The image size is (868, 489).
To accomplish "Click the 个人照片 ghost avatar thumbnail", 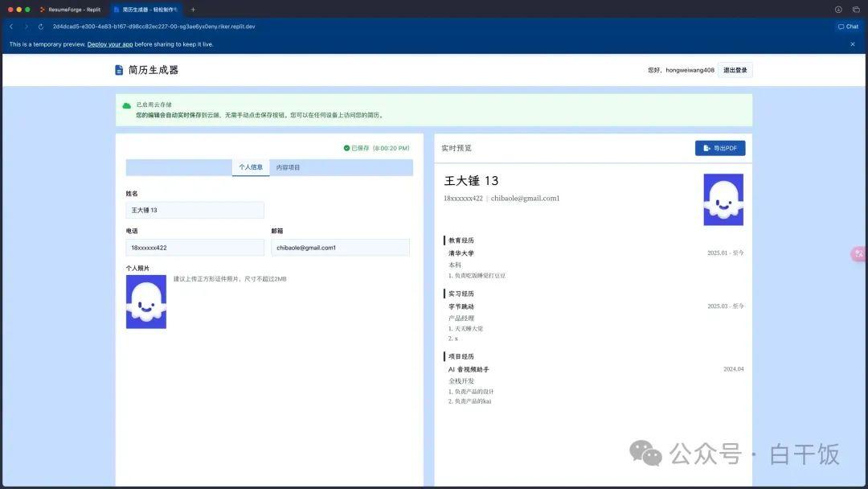I will (x=146, y=302).
